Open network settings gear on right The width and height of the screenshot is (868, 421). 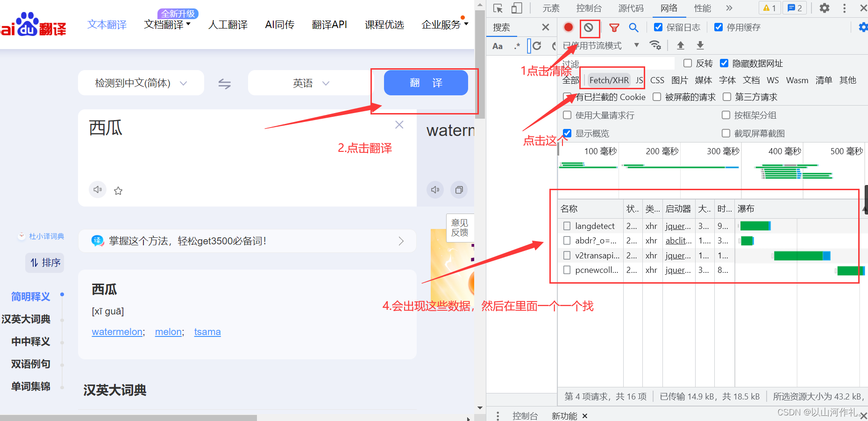click(863, 28)
